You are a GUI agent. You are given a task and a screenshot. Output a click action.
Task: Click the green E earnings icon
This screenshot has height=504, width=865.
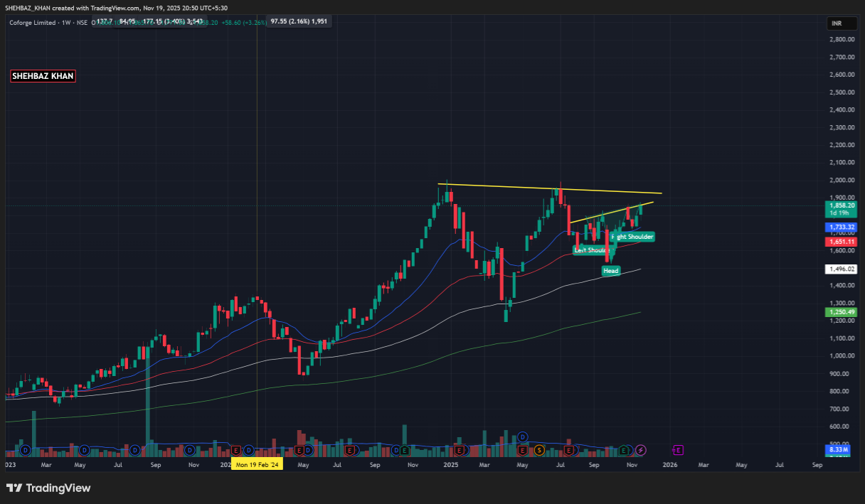click(624, 450)
